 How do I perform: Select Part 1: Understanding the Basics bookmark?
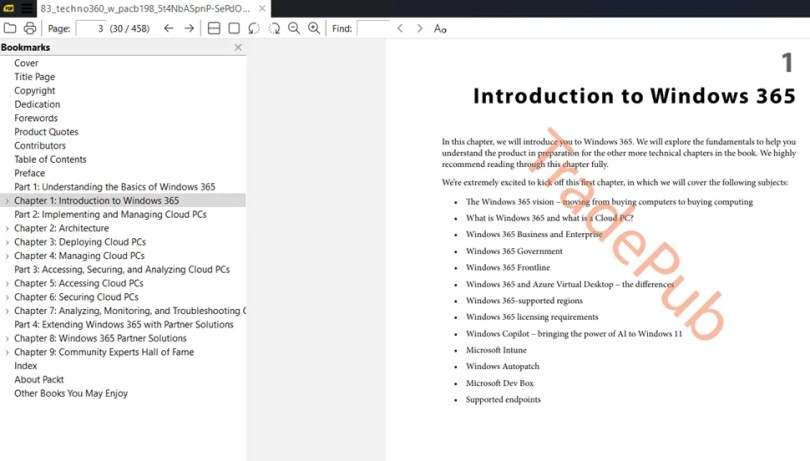(x=115, y=187)
